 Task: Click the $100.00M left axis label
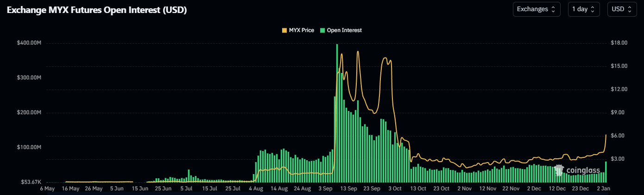[30, 148]
